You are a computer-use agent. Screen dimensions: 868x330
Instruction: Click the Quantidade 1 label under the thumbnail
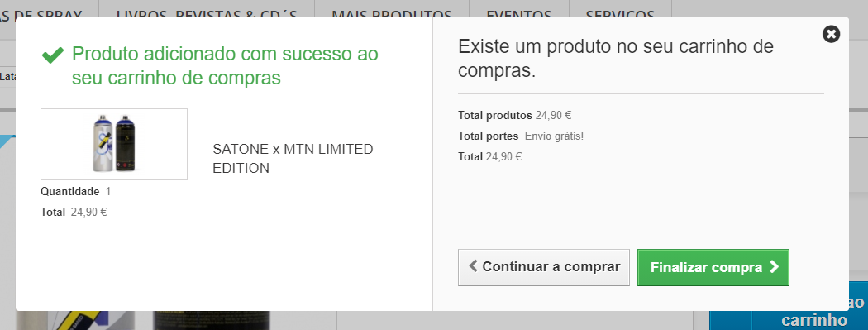pos(76,192)
